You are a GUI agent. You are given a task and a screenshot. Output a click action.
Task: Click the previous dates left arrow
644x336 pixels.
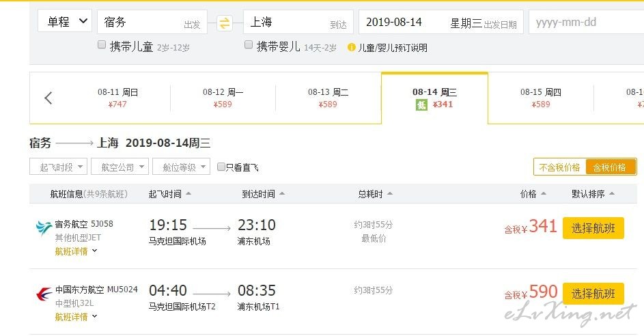[48, 98]
